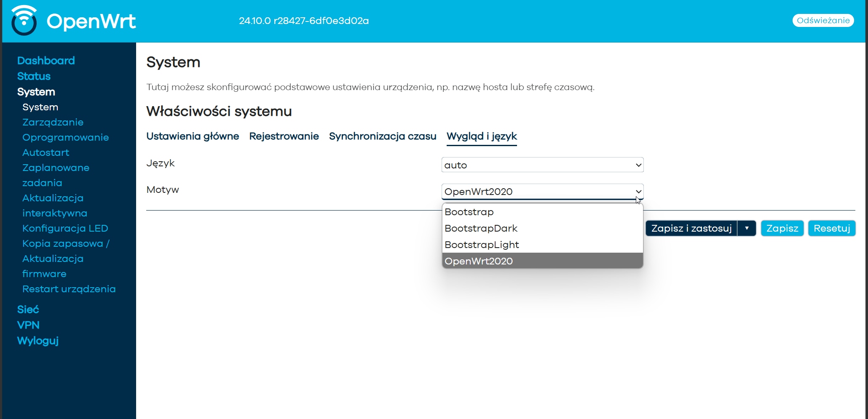Expand the Zapisz i zastosuj arrow menu
This screenshot has width=868, height=419.
coord(747,228)
